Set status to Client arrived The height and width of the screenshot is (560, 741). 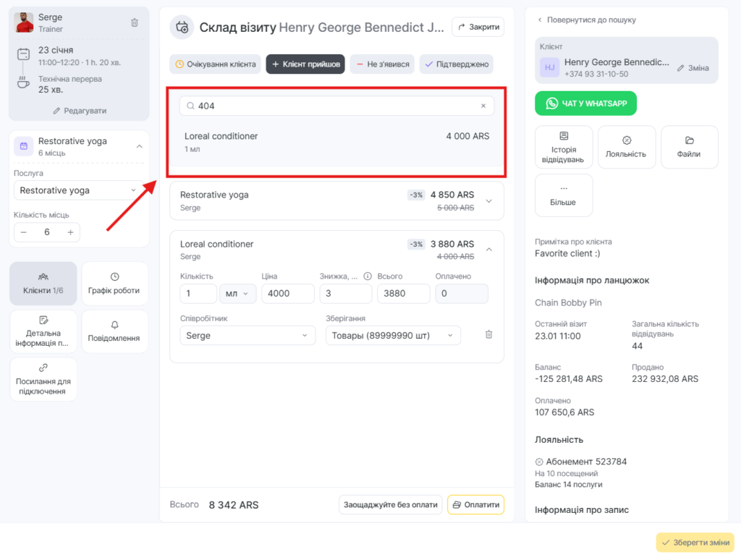305,64
